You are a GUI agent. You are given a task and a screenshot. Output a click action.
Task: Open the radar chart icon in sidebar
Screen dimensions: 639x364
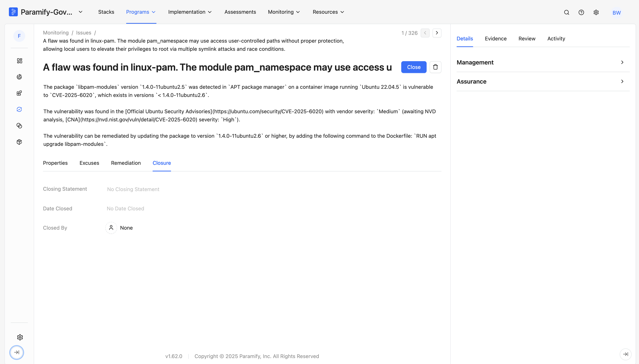pyautogui.click(x=19, y=77)
